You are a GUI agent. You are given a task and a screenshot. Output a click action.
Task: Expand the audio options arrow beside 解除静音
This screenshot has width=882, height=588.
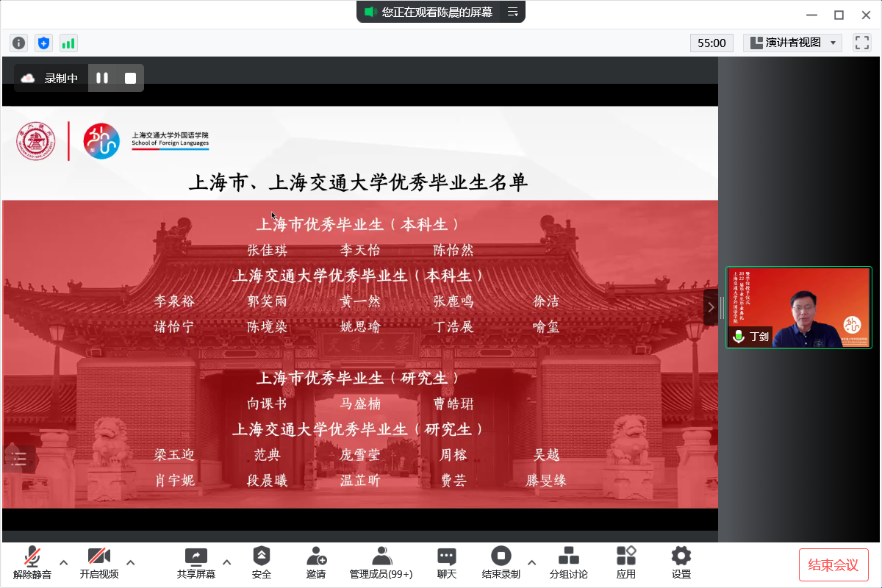point(64,563)
